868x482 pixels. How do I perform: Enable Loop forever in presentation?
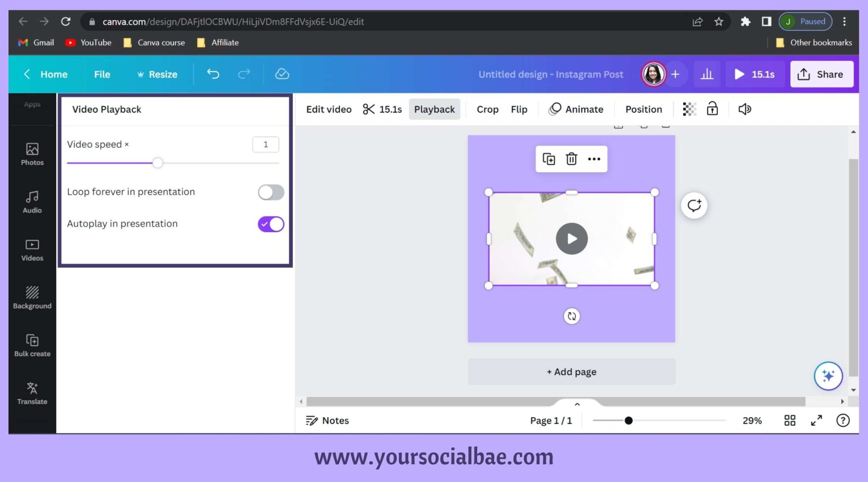[x=270, y=192]
